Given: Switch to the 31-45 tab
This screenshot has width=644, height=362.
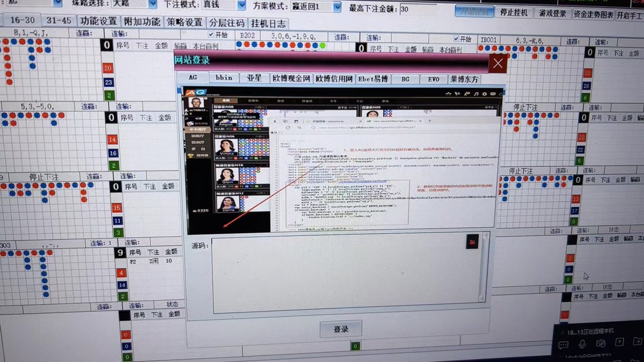Looking at the screenshot, I should click(x=59, y=20).
